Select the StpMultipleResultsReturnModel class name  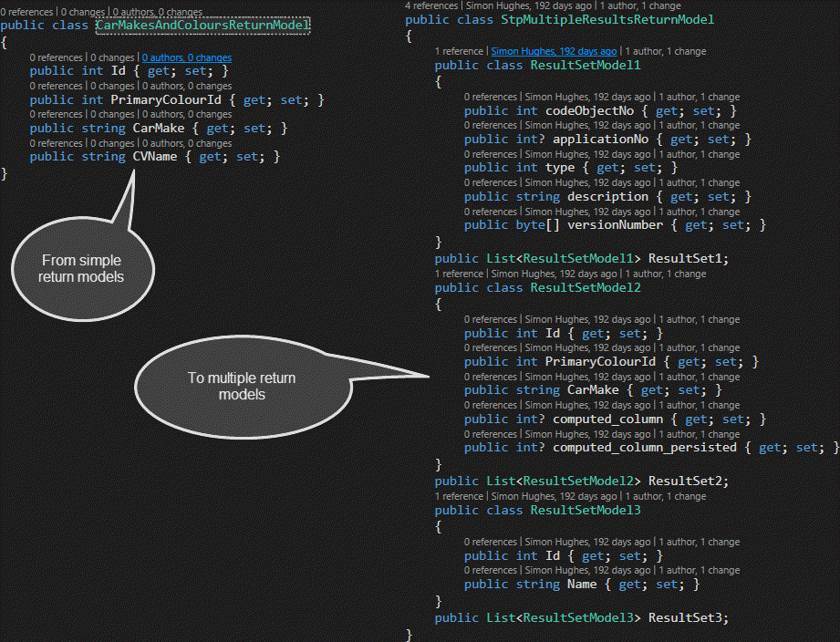tap(607, 20)
